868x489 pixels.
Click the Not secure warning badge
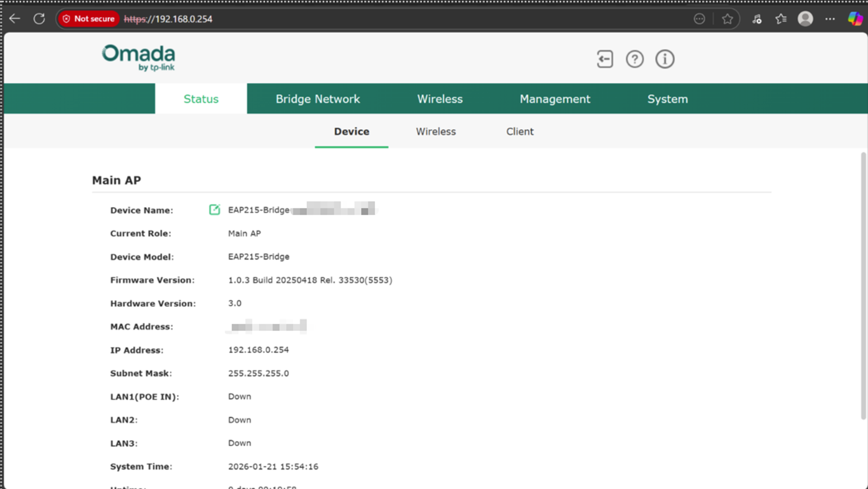coord(88,18)
